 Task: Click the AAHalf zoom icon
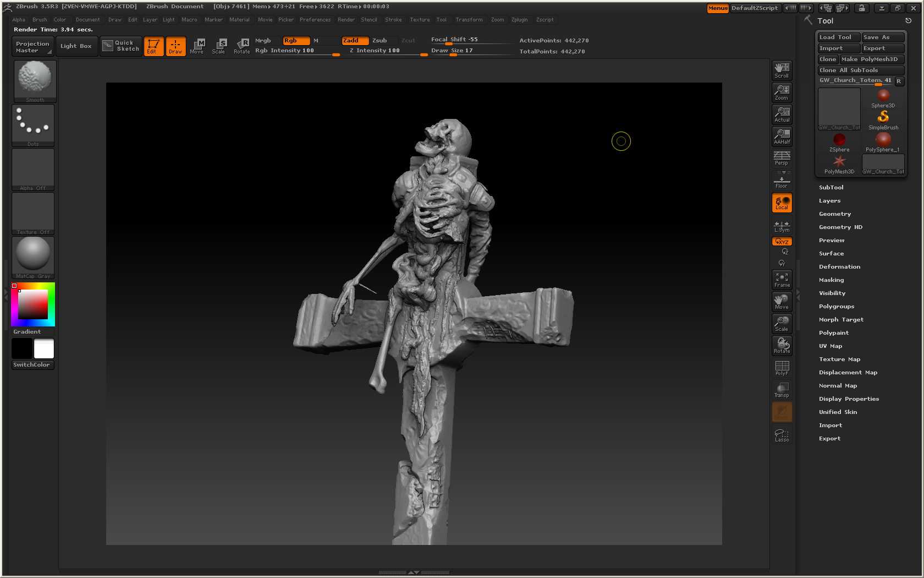782,137
